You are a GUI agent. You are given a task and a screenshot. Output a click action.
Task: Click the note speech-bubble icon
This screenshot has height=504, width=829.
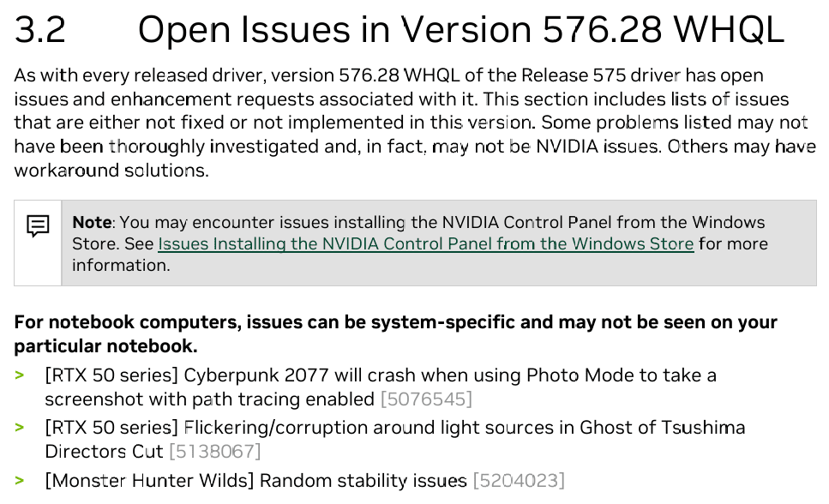38,225
